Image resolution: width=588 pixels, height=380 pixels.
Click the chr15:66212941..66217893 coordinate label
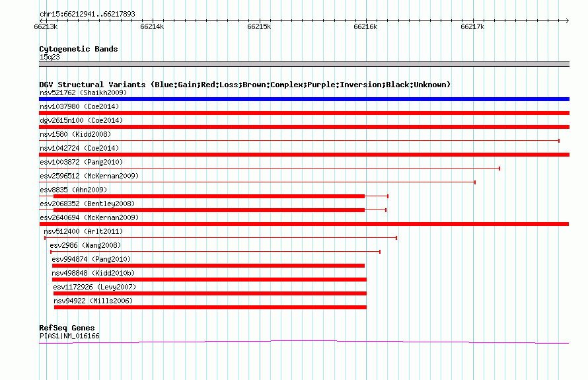pos(87,15)
